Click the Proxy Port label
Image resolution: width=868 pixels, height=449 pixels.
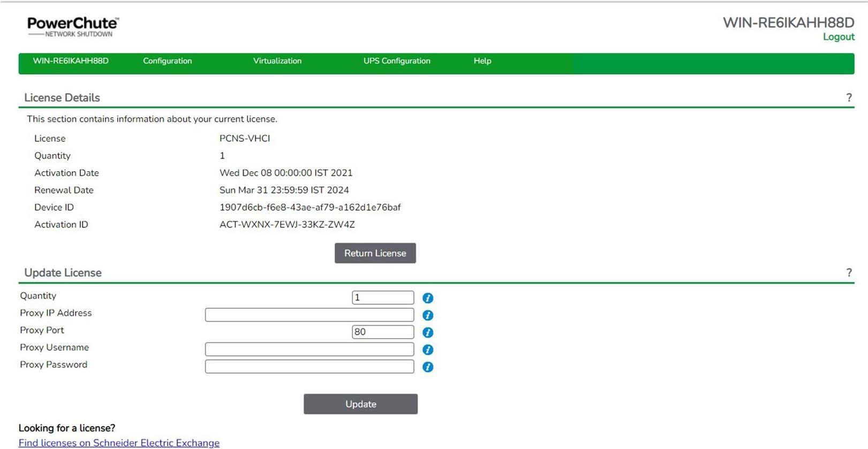point(42,330)
